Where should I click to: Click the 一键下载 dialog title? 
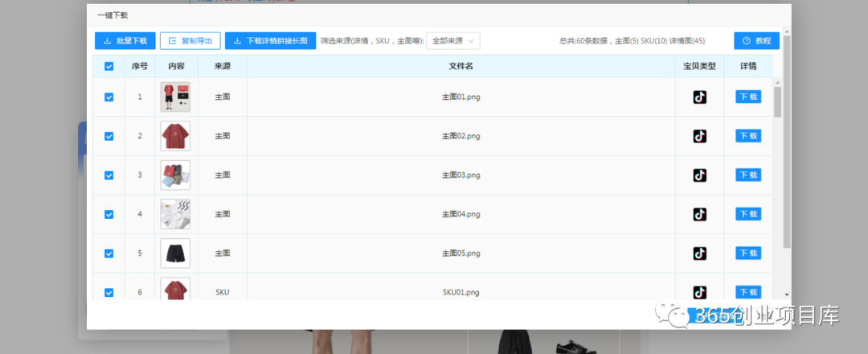113,15
